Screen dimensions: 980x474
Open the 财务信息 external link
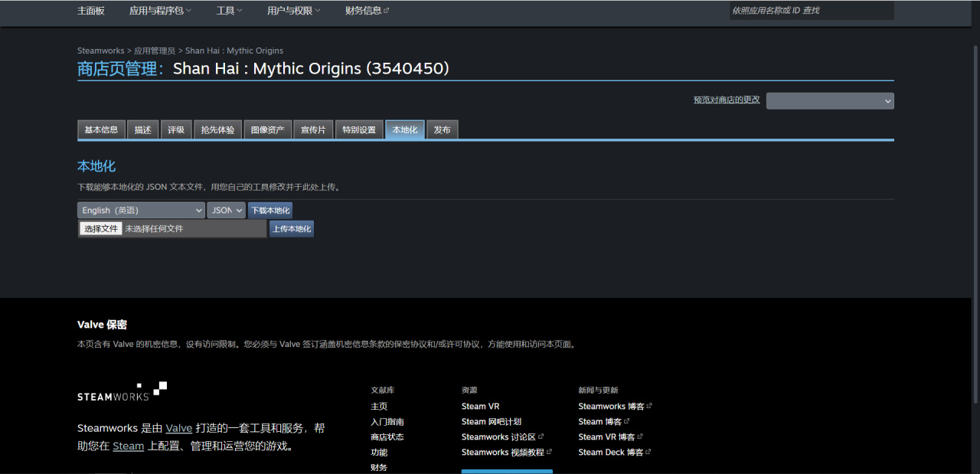367,11
